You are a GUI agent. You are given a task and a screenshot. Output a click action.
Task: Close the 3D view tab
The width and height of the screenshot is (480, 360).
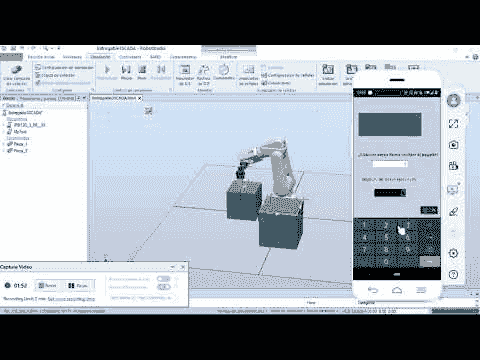coord(140,98)
